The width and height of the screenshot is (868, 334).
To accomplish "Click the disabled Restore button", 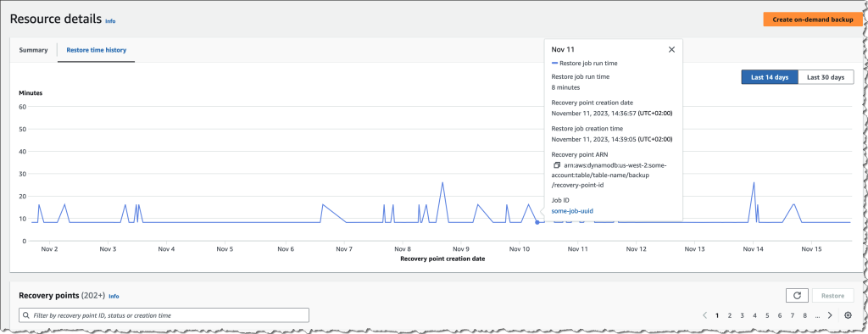I will [832, 295].
